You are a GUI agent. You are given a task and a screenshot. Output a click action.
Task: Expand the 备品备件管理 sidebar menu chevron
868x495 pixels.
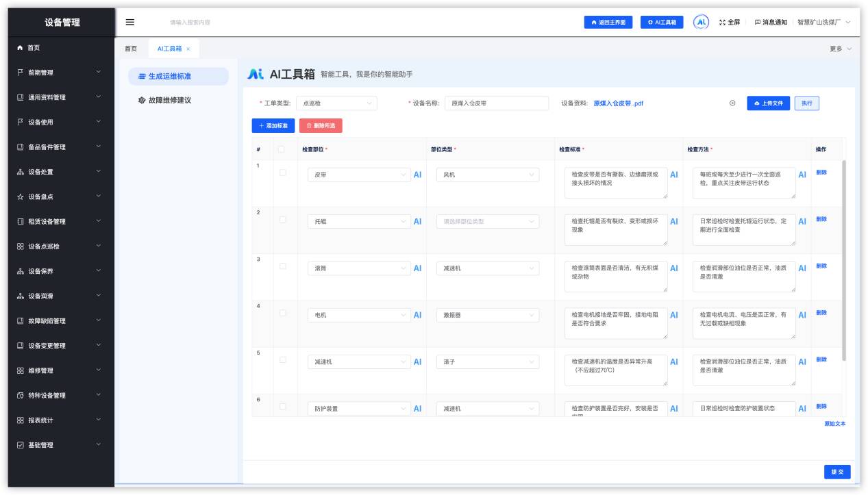(99, 147)
